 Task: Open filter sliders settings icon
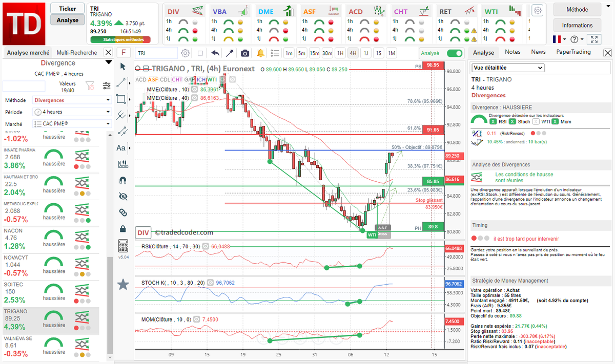click(x=107, y=85)
